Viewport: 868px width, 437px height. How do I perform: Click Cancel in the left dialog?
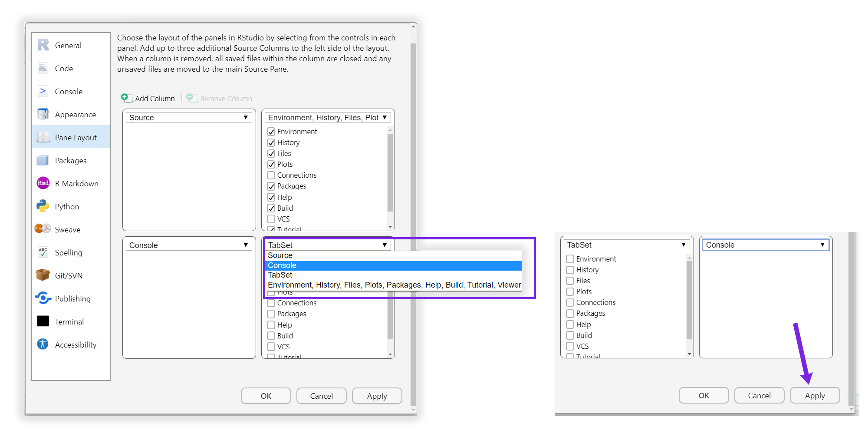322,396
